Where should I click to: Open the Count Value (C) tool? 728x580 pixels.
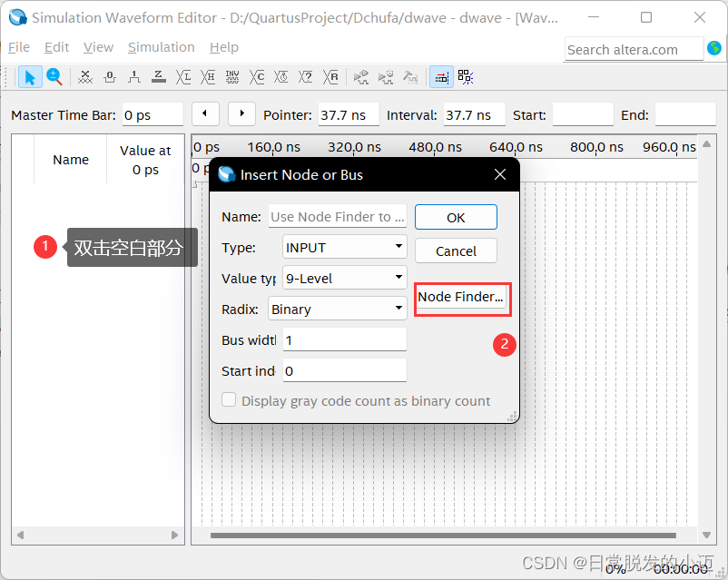(x=257, y=77)
